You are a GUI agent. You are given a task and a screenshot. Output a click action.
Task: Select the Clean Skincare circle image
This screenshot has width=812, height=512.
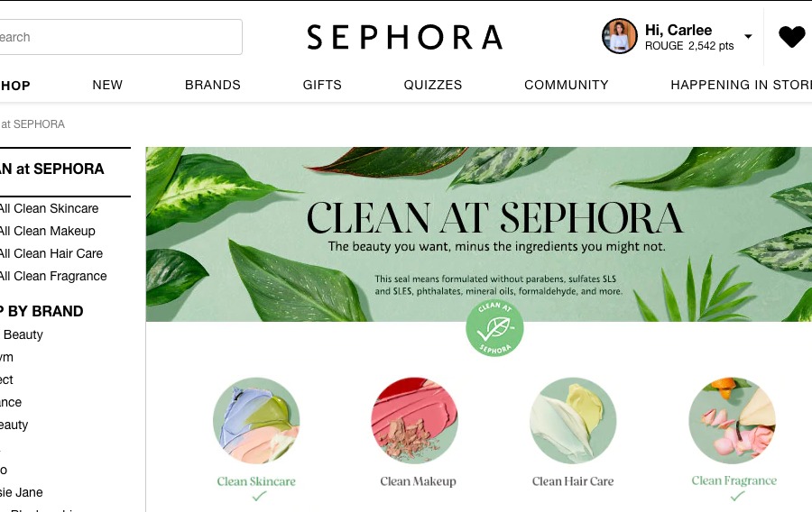(x=256, y=420)
